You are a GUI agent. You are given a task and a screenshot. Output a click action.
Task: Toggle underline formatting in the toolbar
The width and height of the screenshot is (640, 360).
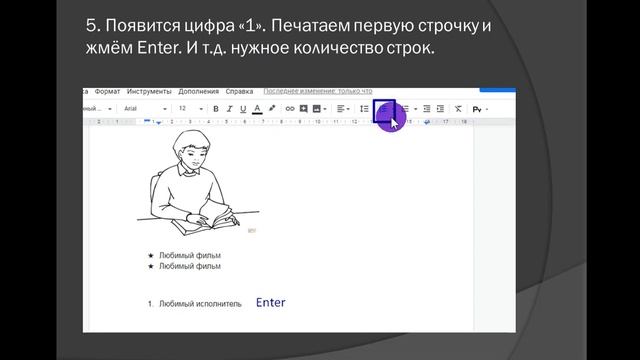tap(243, 109)
